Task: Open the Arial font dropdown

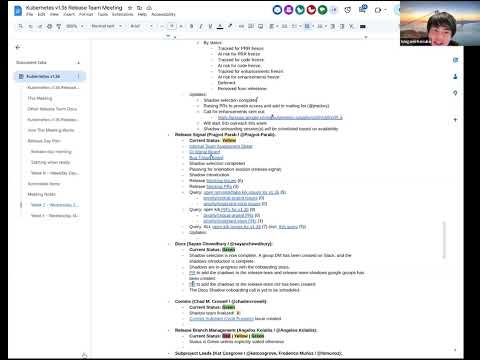Action: 141,26
